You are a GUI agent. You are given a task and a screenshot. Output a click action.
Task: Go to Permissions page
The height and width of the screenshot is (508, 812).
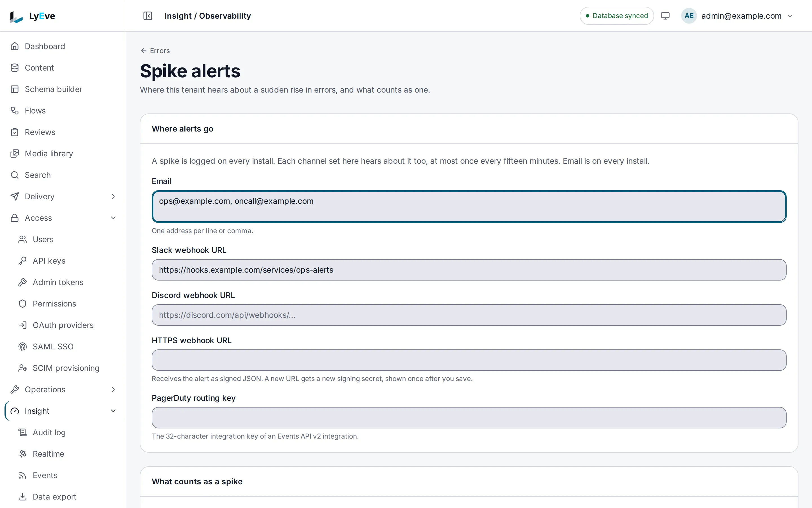63,304
